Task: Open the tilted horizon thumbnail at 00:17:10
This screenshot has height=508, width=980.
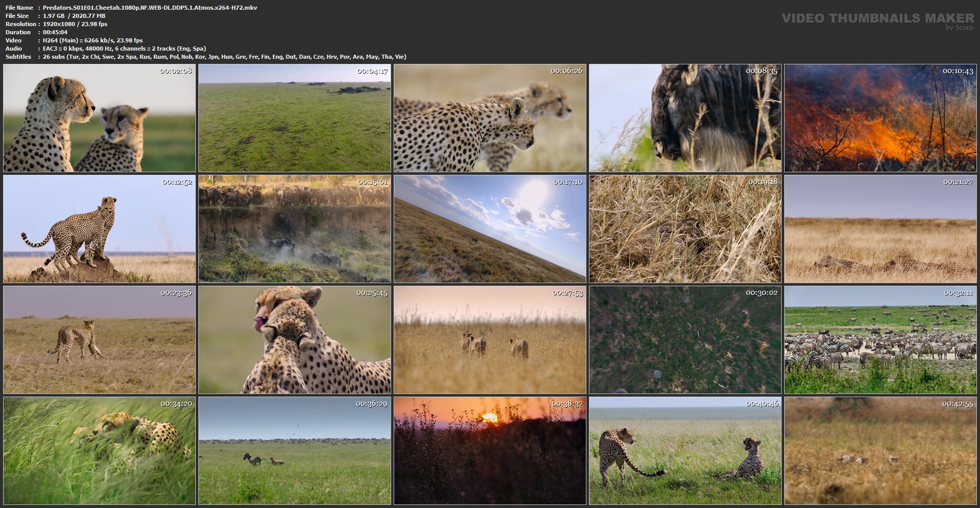Action: [490, 229]
